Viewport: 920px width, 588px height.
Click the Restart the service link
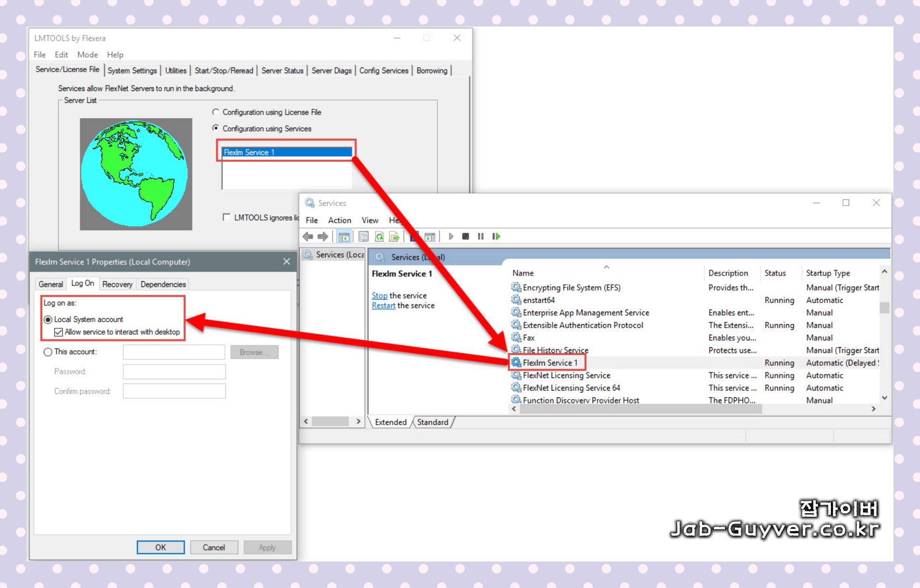coord(383,306)
